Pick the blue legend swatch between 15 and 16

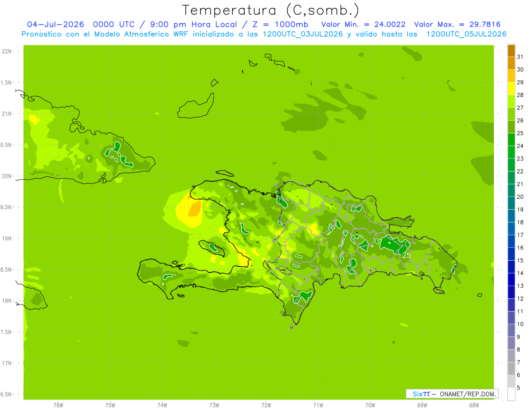tap(511, 254)
